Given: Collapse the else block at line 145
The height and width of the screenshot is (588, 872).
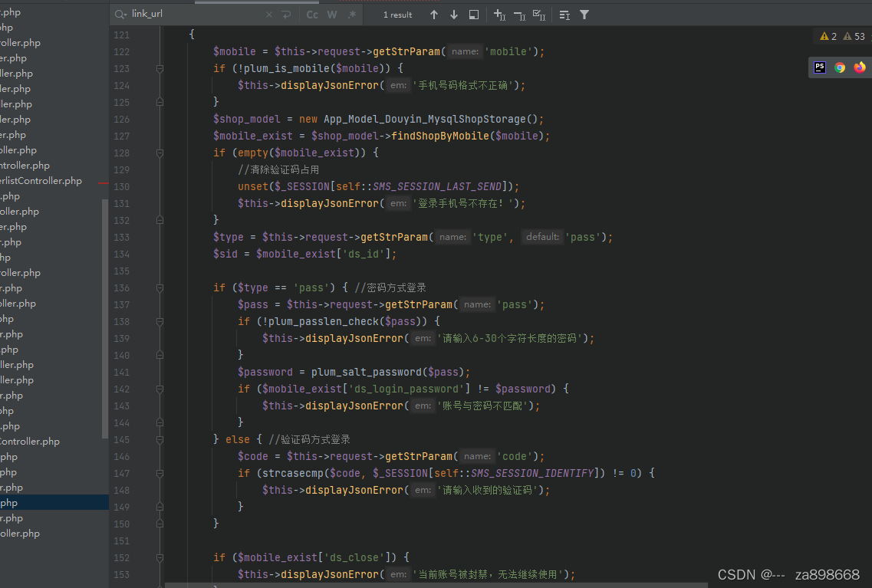Looking at the screenshot, I should tap(160, 439).
